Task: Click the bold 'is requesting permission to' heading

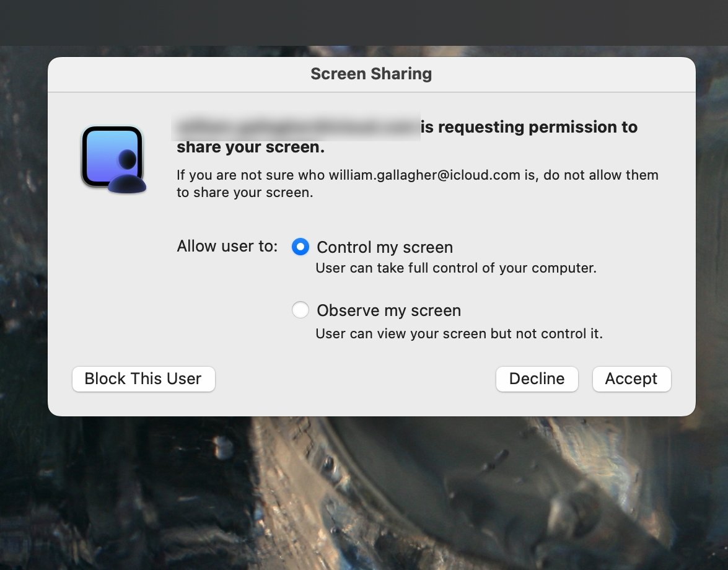Action: [x=529, y=127]
